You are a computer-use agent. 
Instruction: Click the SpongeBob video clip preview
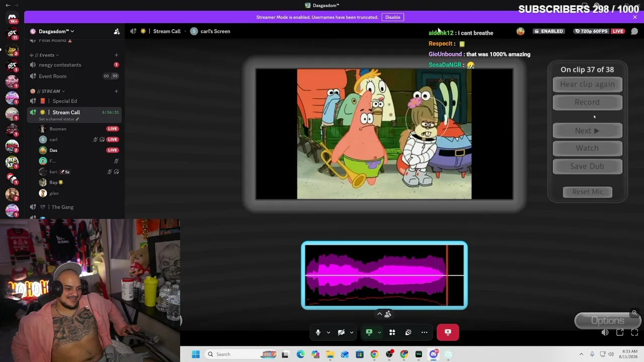pyautogui.click(x=384, y=134)
